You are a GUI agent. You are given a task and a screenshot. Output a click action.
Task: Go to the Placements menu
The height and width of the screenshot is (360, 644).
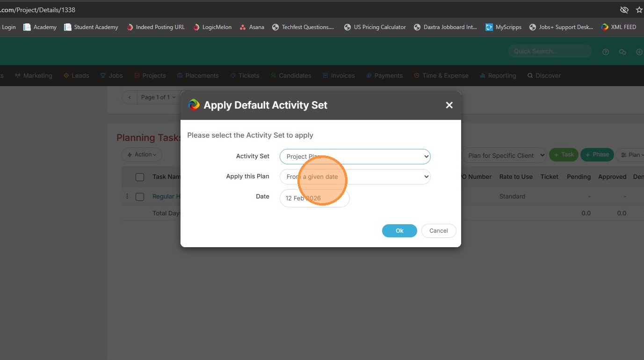tap(198, 75)
